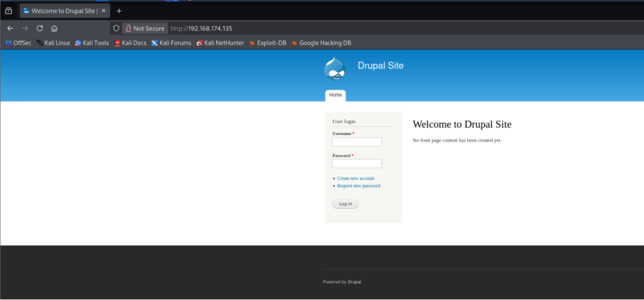Click the Drupal drop logo
The height and width of the screenshot is (300, 644).
point(335,69)
